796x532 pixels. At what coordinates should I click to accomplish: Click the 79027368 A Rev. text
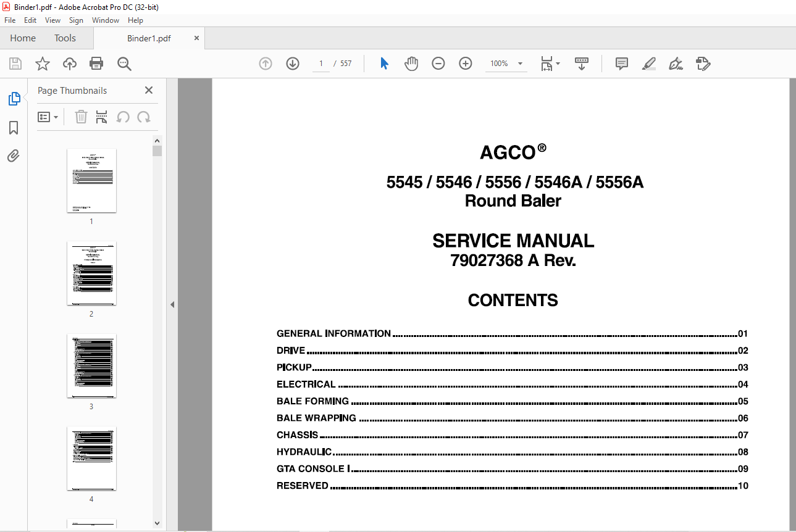(x=513, y=260)
